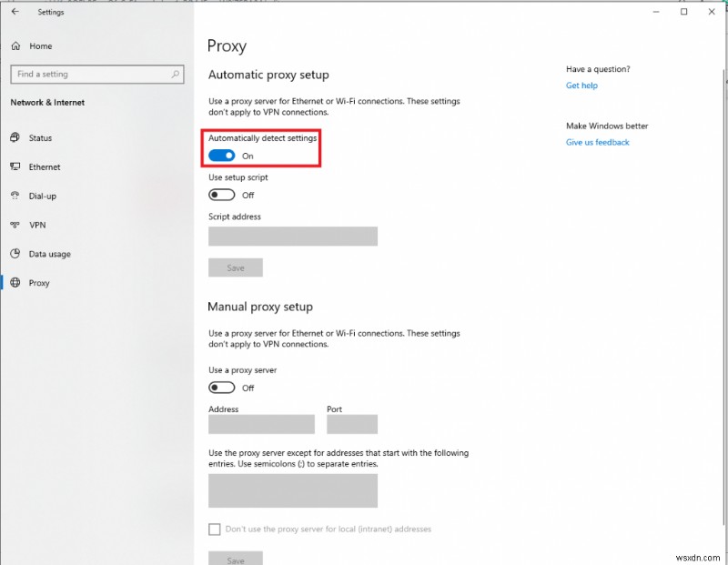The width and height of the screenshot is (728, 565).
Task: Check Don't use proxy for local addresses
Action: click(215, 529)
